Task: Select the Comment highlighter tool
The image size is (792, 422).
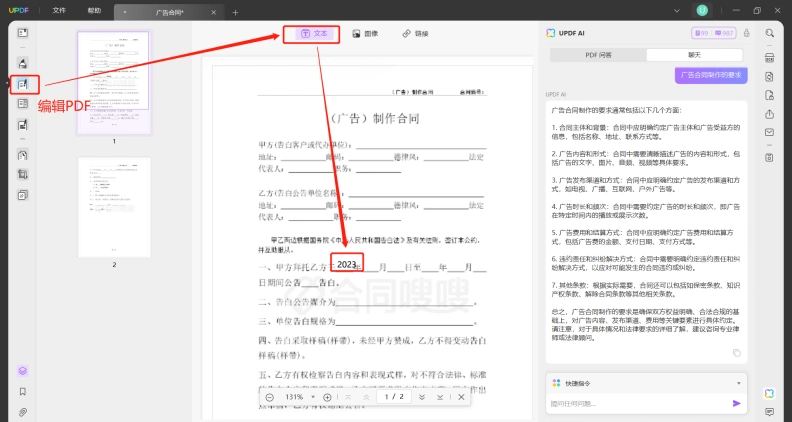Action: [x=23, y=63]
